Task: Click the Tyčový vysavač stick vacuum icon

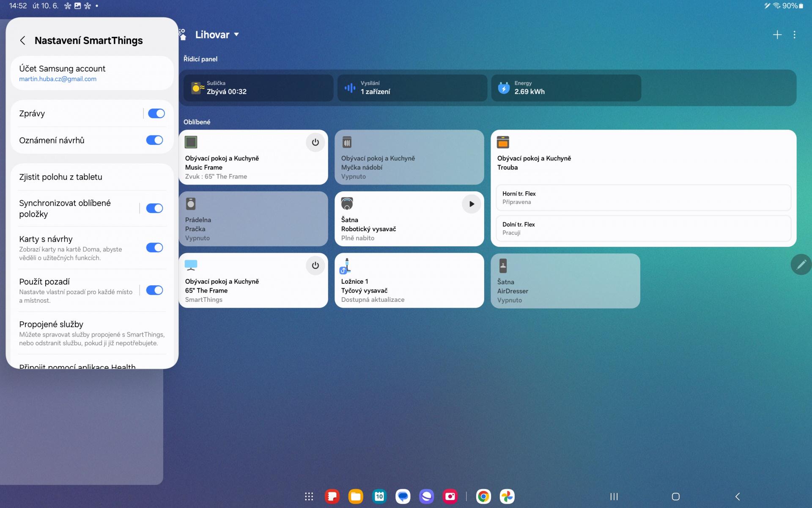Action: pos(346,266)
